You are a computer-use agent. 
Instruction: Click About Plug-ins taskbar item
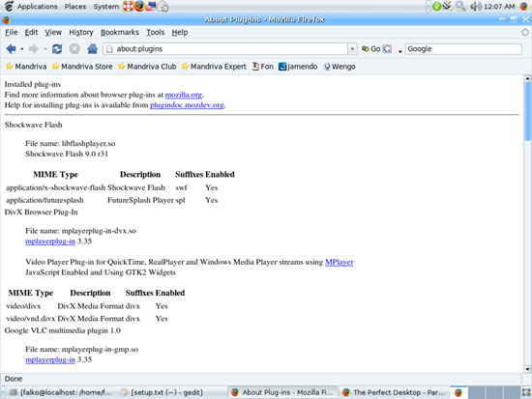(282, 392)
